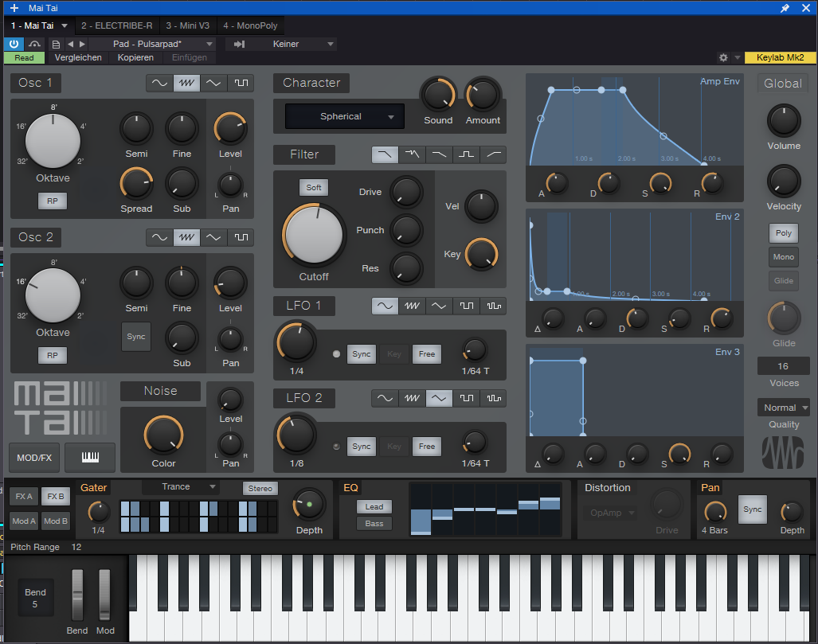Show the on-screen keyboard via piano icon
The width and height of the screenshot is (818, 644).
[90, 457]
